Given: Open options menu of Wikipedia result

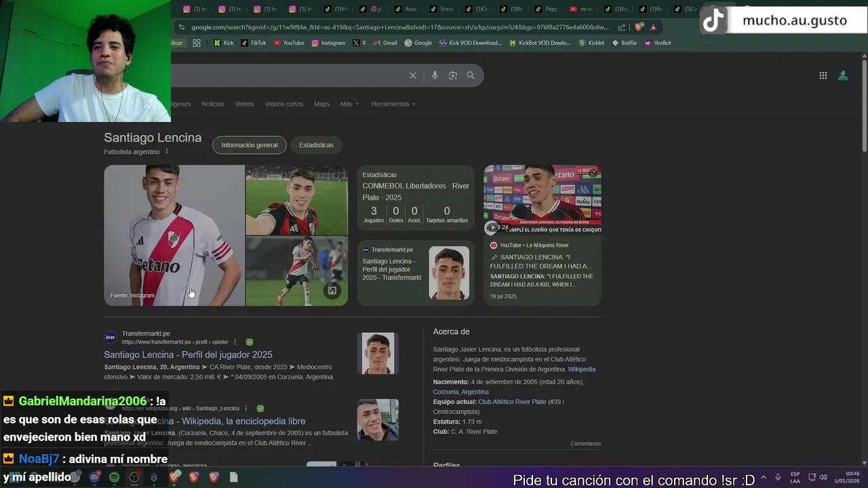Looking at the screenshot, I should point(246,409).
